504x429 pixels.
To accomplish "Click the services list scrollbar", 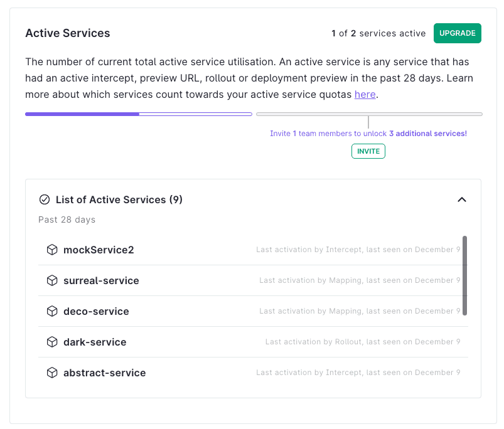I will pos(464,275).
